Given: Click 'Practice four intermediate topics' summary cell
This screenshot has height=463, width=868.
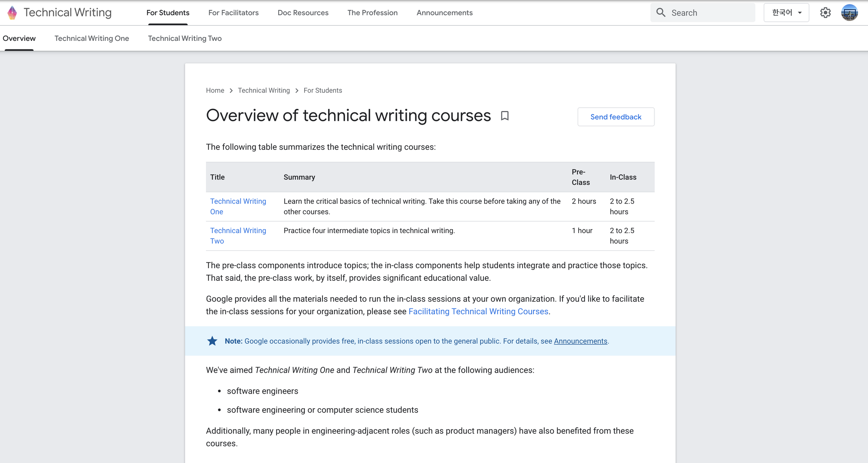Looking at the screenshot, I should point(369,231).
